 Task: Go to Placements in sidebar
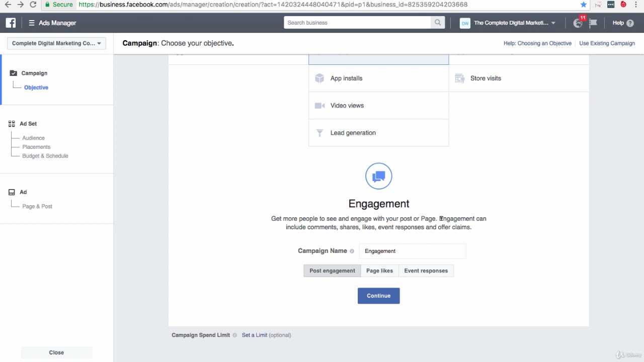click(36, 147)
